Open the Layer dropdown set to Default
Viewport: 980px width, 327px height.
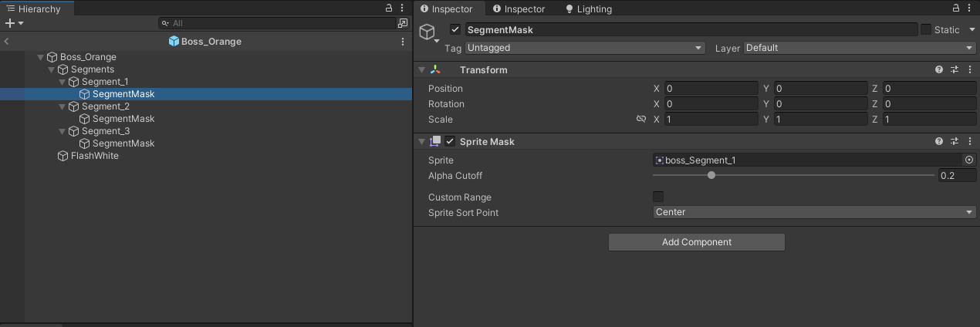pyautogui.click(x=860, y=48)
